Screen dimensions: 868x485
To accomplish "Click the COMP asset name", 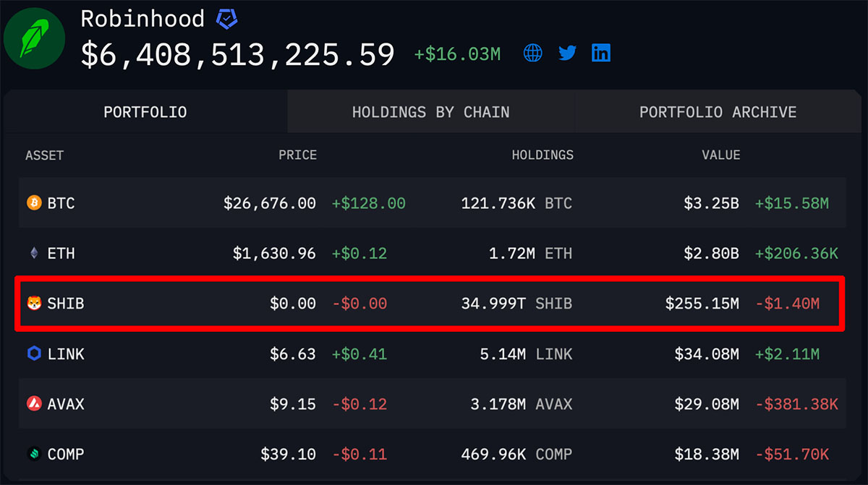I will coord(66,454).
